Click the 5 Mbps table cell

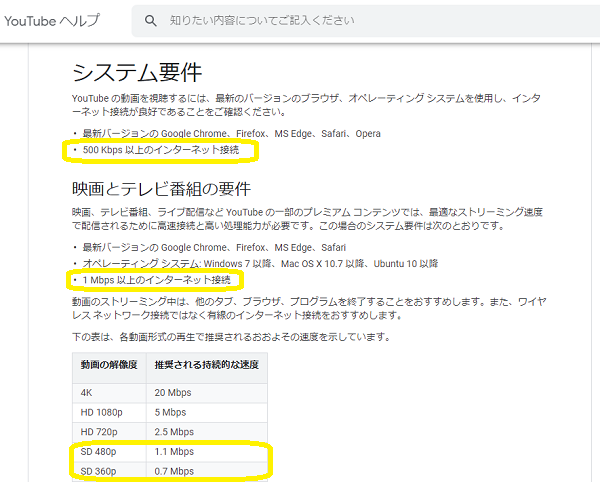pos(207,412)
